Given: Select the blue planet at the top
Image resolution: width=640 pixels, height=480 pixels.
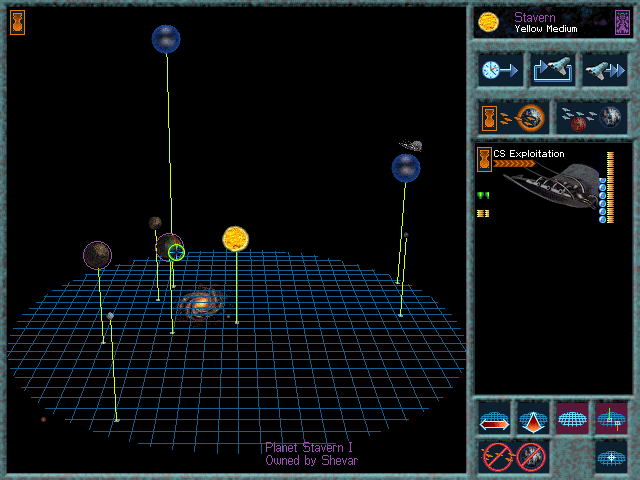Looking at the screenshot, I should (x=166, y=39).
